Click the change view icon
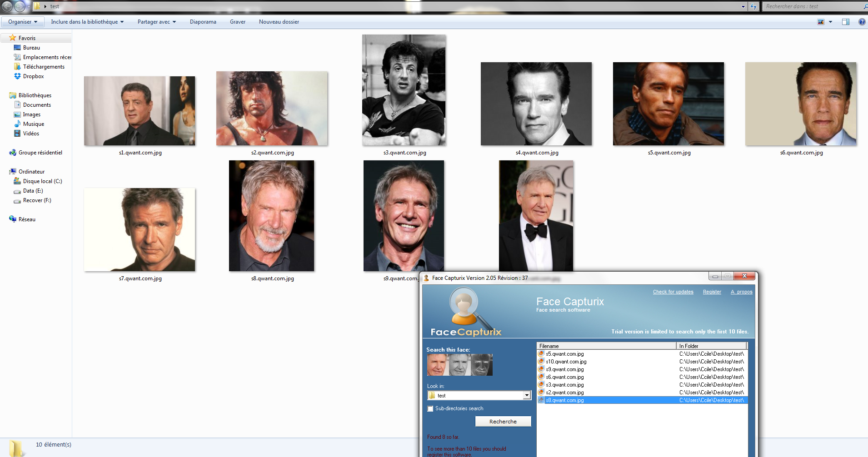 (821, 22)
